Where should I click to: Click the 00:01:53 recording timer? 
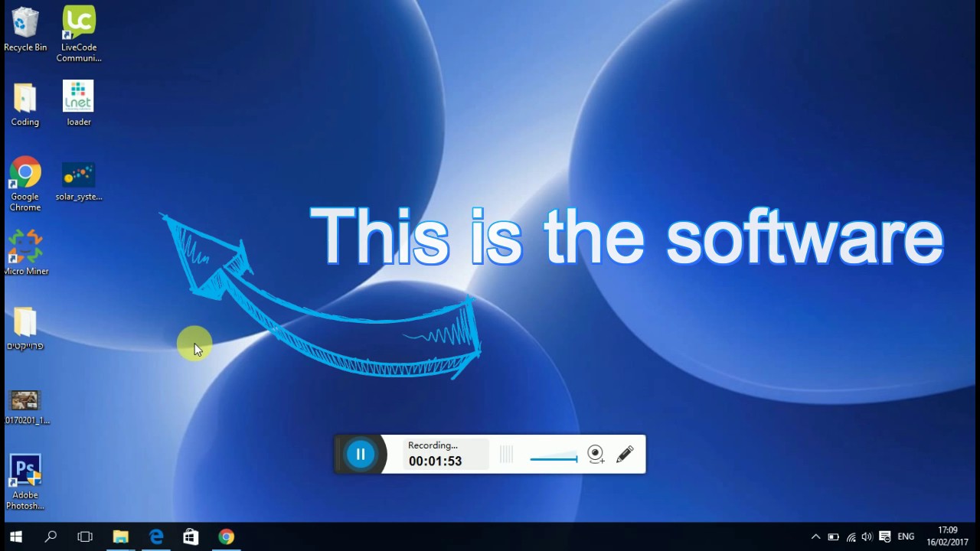point(435,461)
